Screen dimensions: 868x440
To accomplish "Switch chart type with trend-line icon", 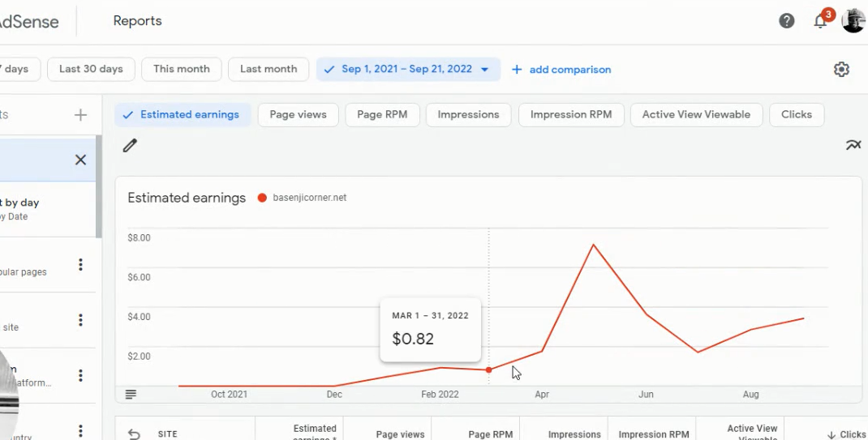I will (x=853, y=145).
